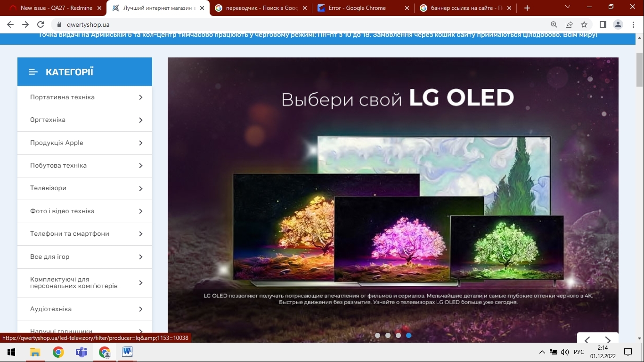The width and height of the screenshot is (644, 362).
Task: Expand the Телевізори category chevron
Action: (x=140, y=188)
